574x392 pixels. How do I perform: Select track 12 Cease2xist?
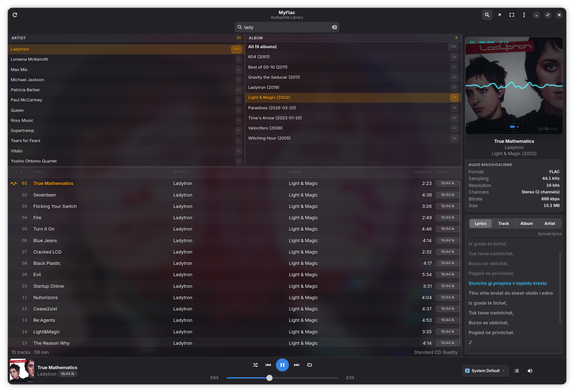tap(234, 309)
